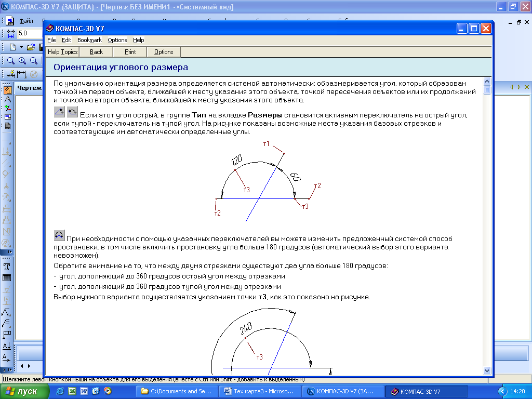Viewport: 532px width, 399px height.
Task: Click the acute angle switch icon in help text
Action: (59, 112)
